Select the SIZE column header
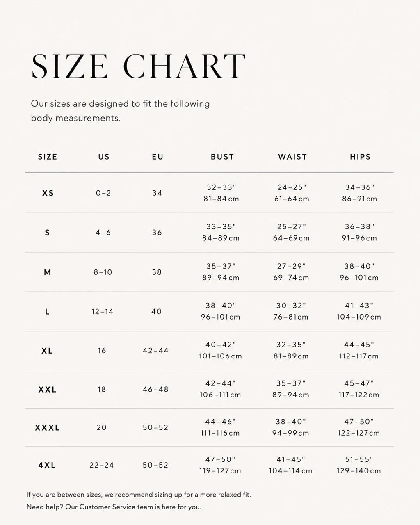 (48, 157)
